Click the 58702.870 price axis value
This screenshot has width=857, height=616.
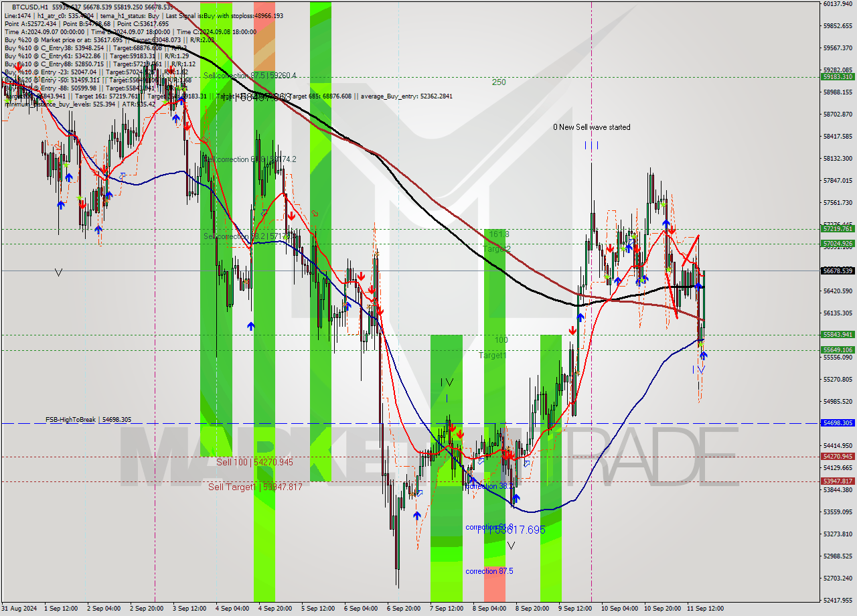coord(838,114)
